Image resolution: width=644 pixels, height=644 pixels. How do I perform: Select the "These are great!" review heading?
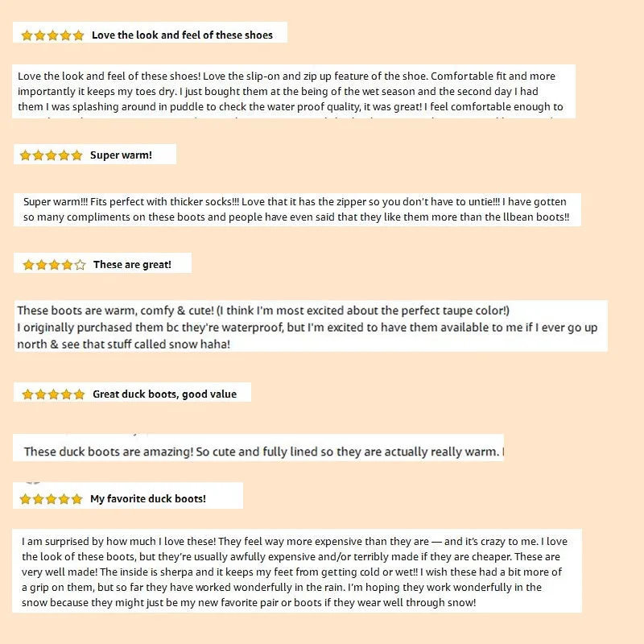pyautogui.click(x=132, y=265)
